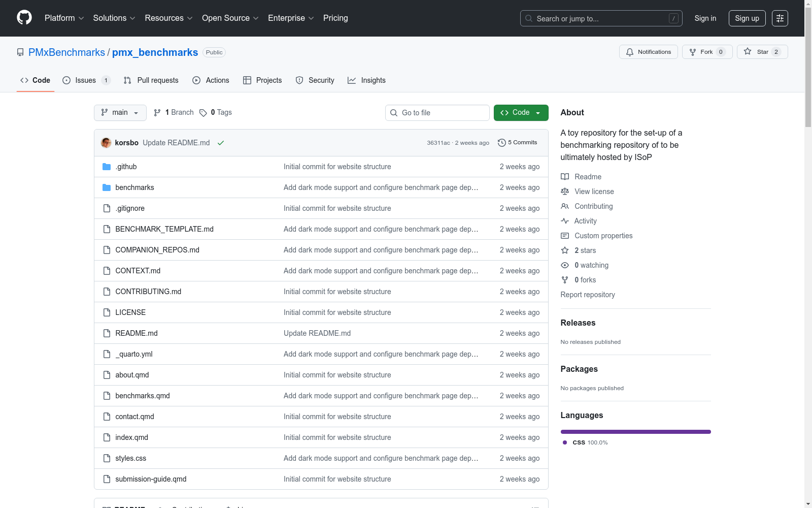Viewport: 812px width, 508px height.
Task: Click the Pricing link in header
Action: (335, 18)
